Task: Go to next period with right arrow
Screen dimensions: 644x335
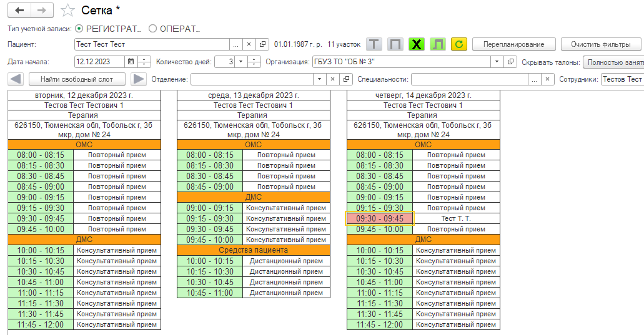Action: coord(138,79)
